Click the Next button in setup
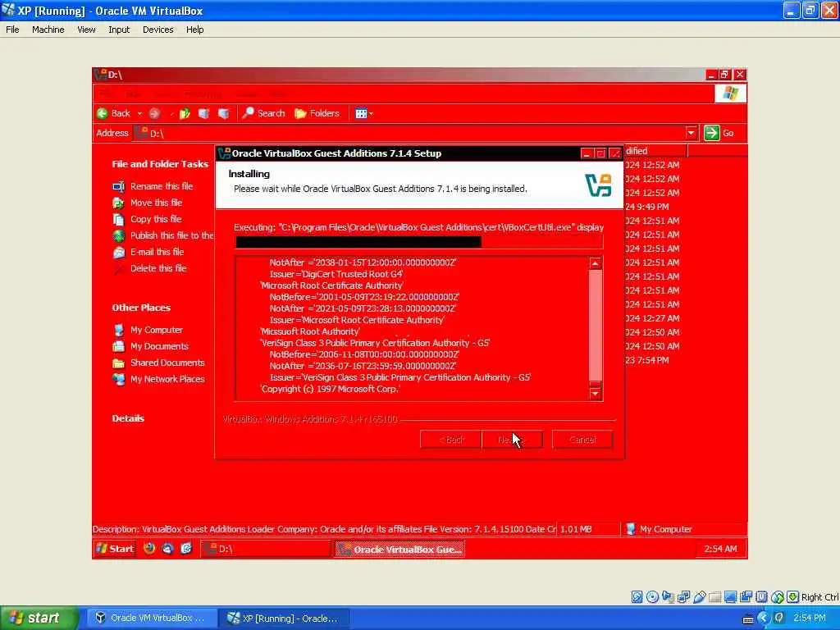840x630 pixels. [512, 440]
